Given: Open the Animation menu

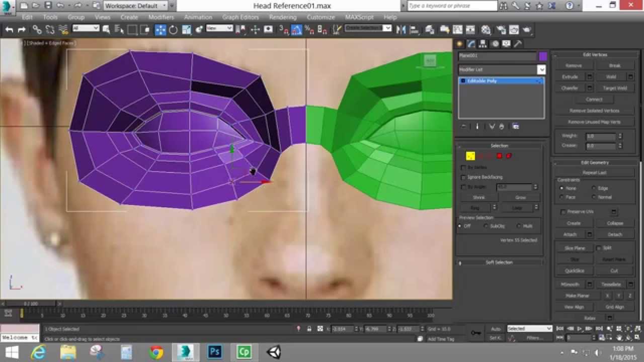Looking at the screenshot, I should pos(198,17).
